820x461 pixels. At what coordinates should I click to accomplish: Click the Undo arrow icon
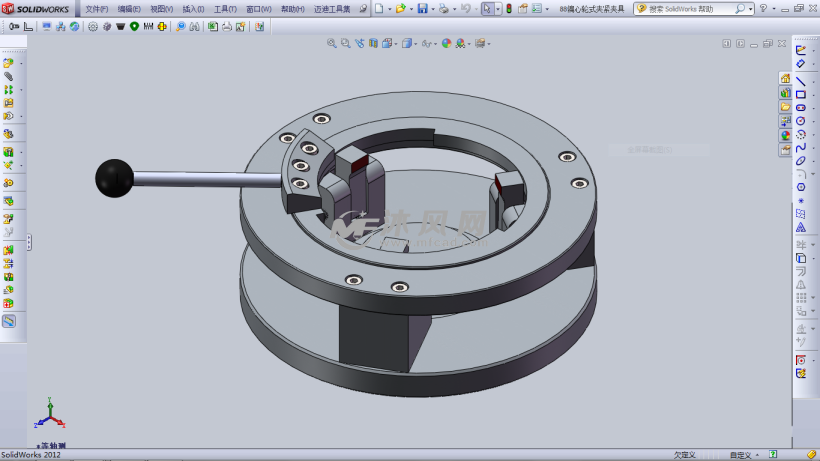click(x=465, y=8)
